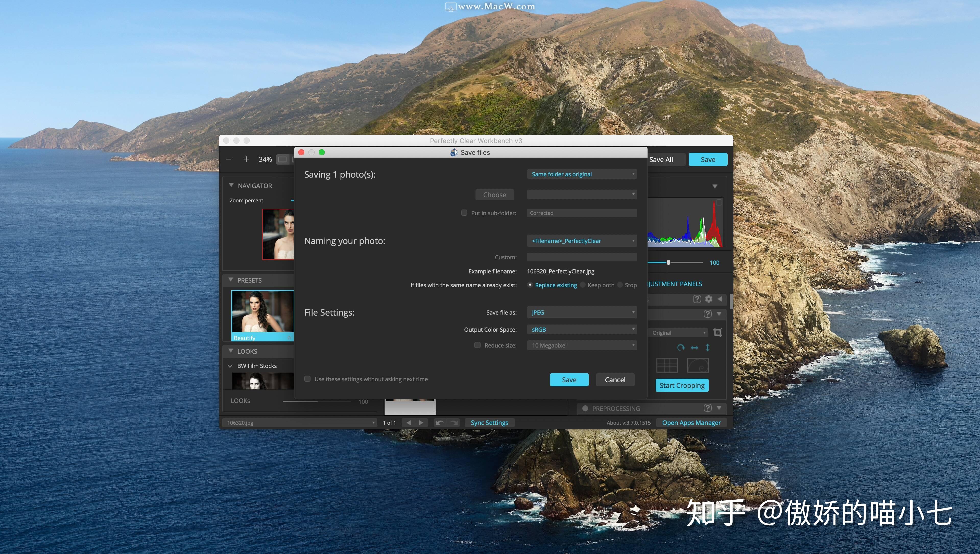Go to the next photo arrow
The image size is (980, 554).
pyautogui.click(x=421, y=423)
